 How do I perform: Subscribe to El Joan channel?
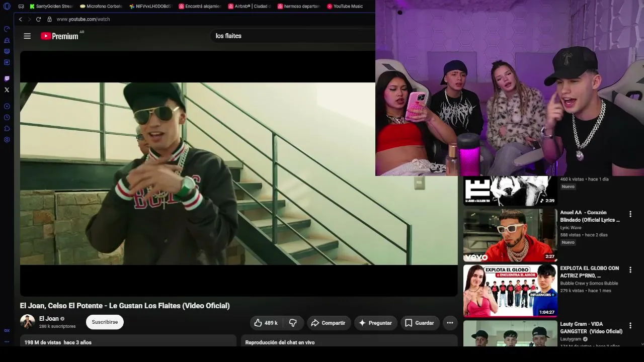105,322
